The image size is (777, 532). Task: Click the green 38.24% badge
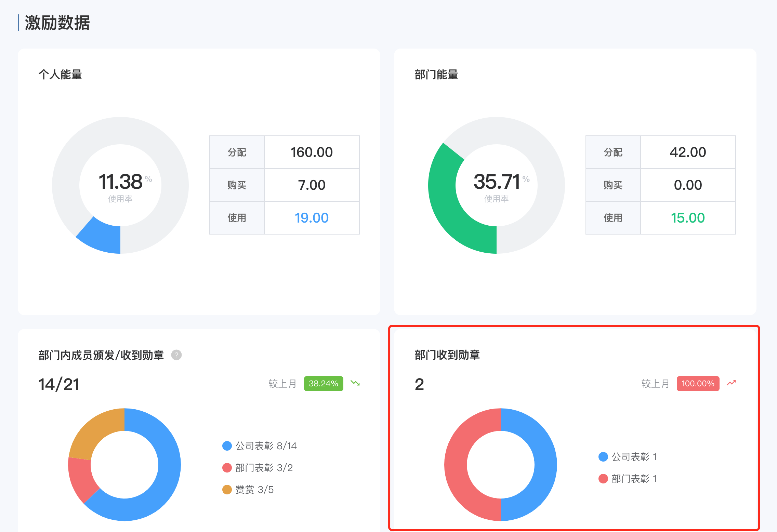[323, 384]
